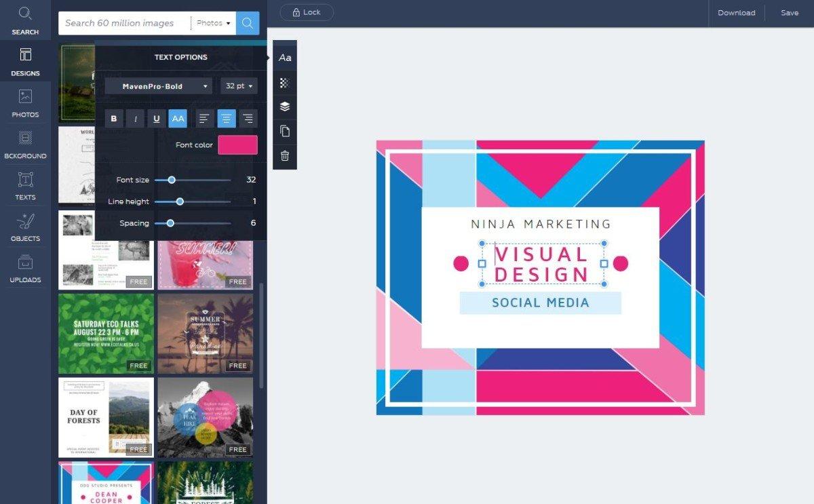Click the VISUAL DESIGN text box
The height and width of the screenshot is (504, 814).
[x=543, y=265]
